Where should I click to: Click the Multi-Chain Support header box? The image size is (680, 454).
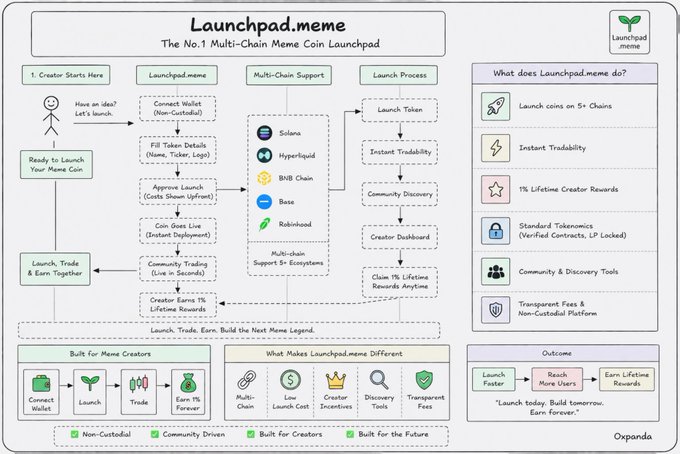pyautogui.click(x=289, y=75)
